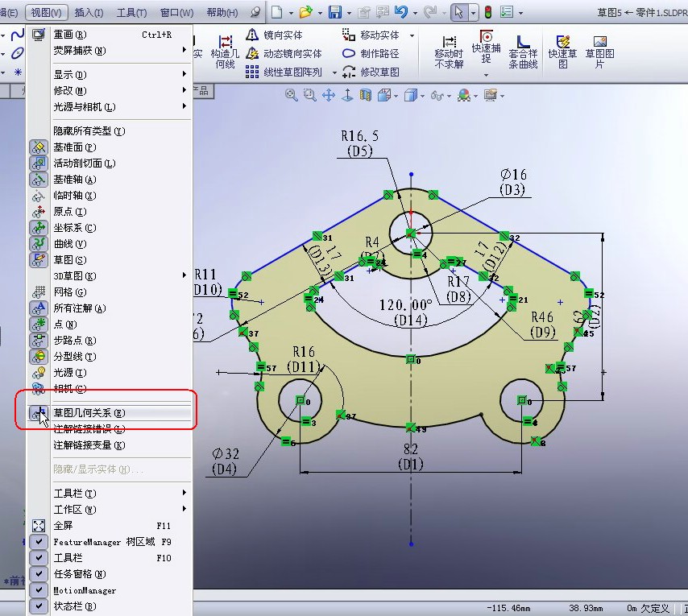The height and width of the screenshot is (616, 688).
Task: Click the Open folder icon
Action: 306,12
